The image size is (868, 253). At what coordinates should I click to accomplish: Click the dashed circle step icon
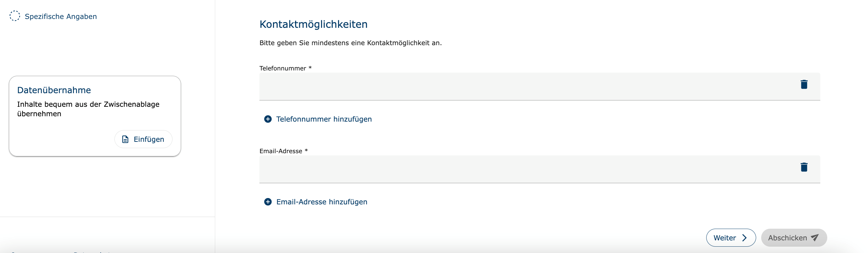(15, 16)
